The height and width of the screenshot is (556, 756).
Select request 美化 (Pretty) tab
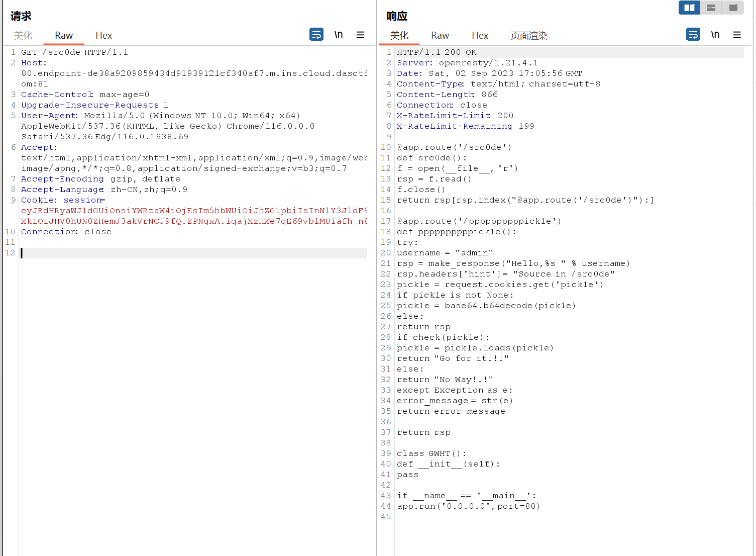[x=23, y=35]
